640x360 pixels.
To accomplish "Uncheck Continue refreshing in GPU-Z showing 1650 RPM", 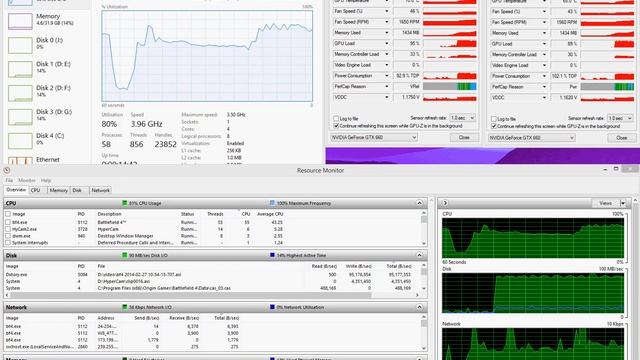I will [336, 126].
